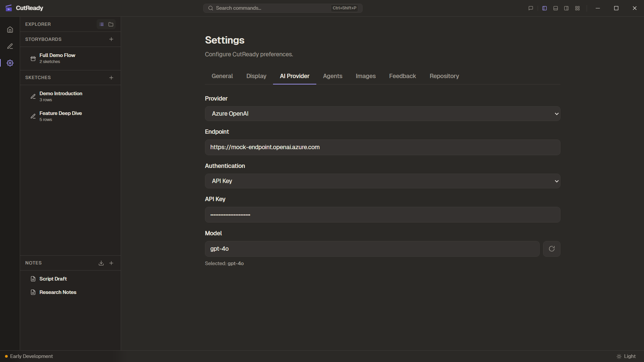The width and height of the screenshot is (644, 362).
Task: Open the chat panel from the title bar
Action: 530,8
